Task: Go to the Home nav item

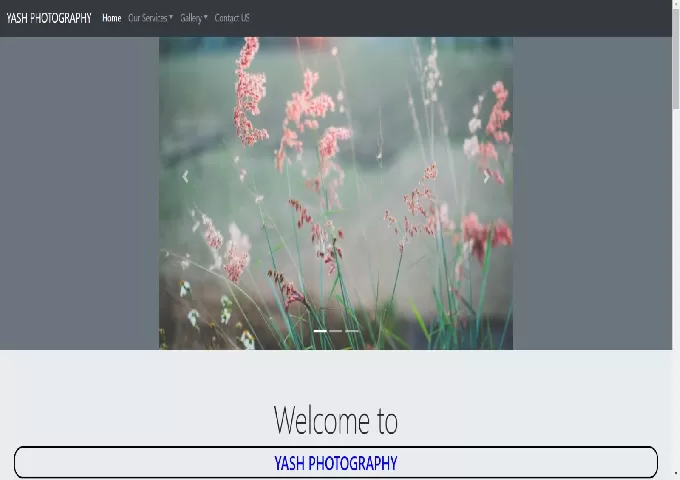Action: click(x=111, y=18)
